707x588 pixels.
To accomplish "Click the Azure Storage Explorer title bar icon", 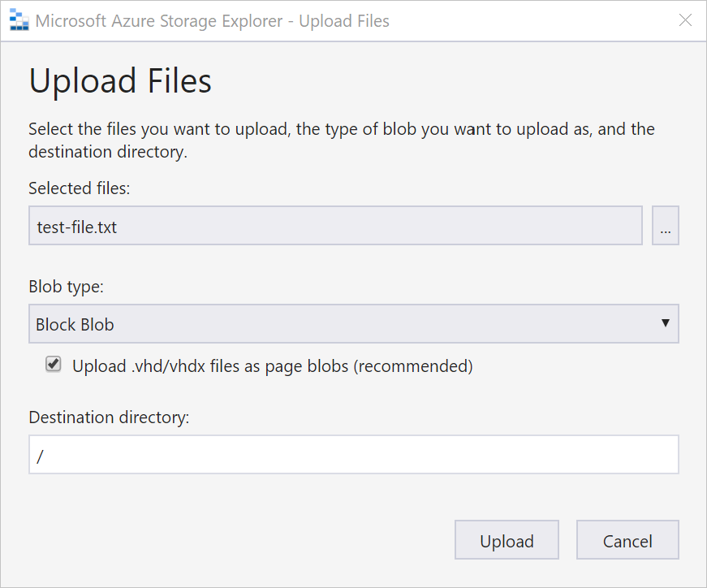I will [19, 20].
